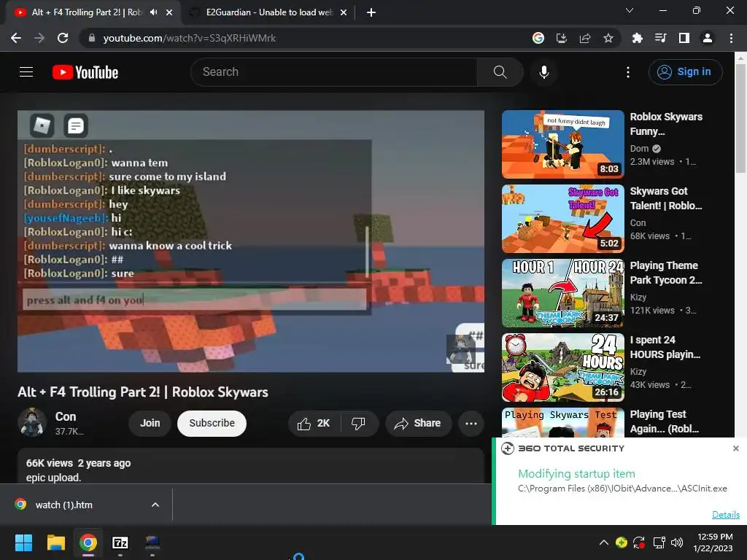Screen dimensions: 747x560
Task: Open Chrome profile avatar
Action: tap(708, 38)
